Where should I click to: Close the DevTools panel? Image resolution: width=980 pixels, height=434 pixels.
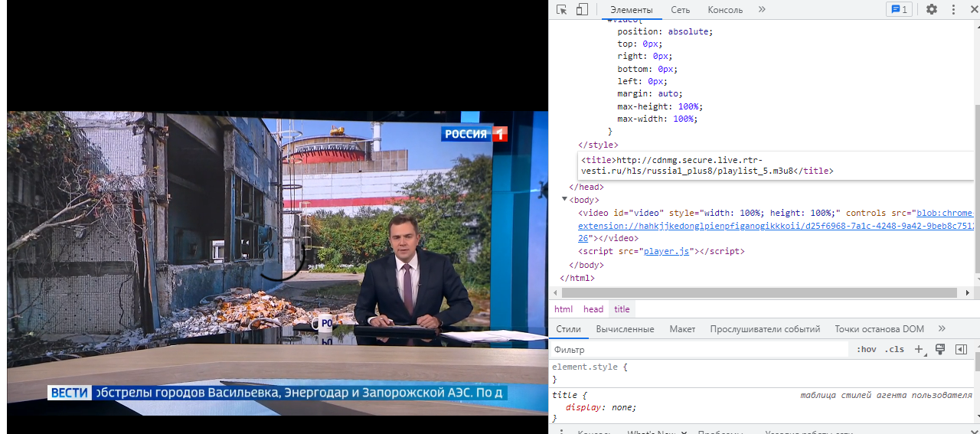coord(974,9)
